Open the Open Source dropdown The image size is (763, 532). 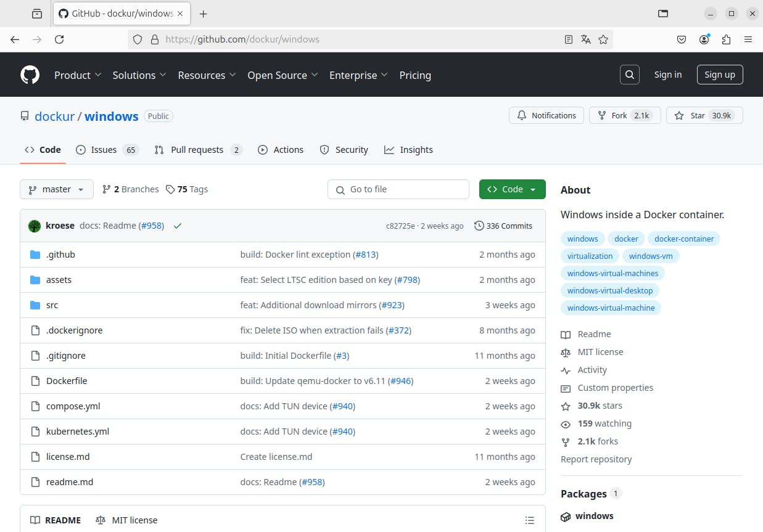click(283, 75)
